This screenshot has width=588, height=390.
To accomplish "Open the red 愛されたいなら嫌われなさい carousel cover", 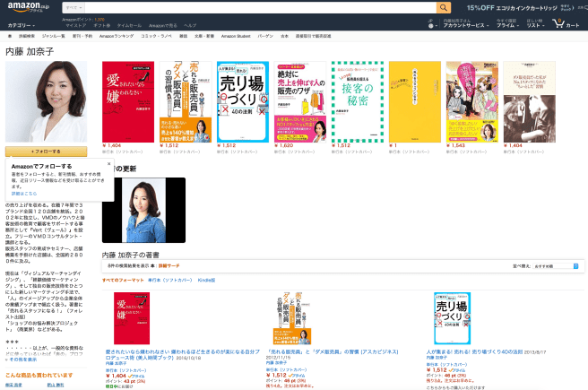I will coord(128,101).
